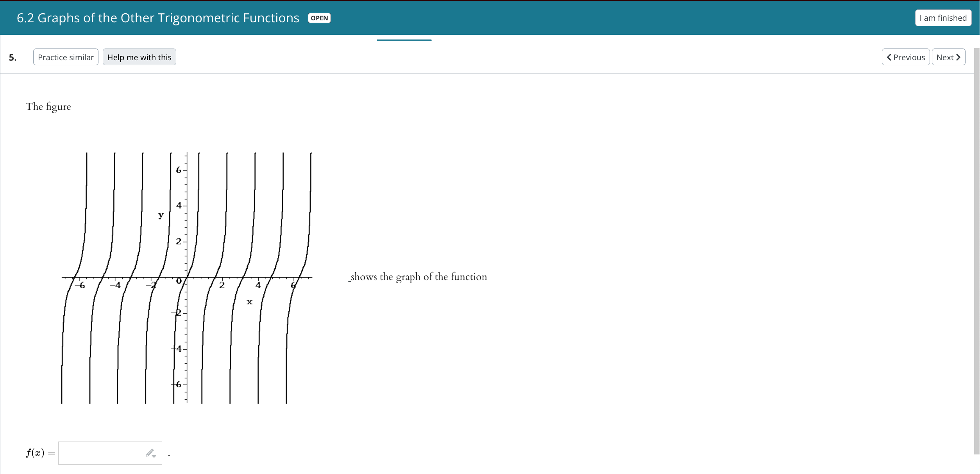Click the progress indicator under the header
The height and width of the screenshot is (474, 980).
coord(404,40)
